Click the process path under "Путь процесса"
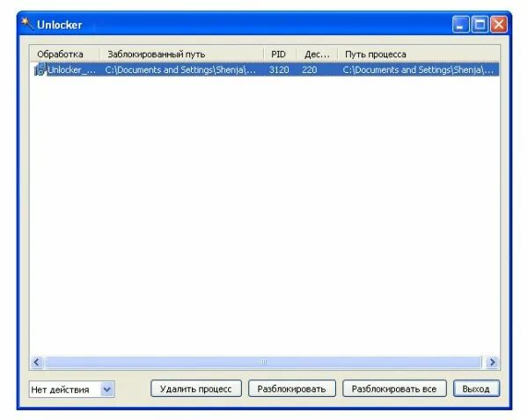Image resolution: width=528 pixels, height=420 pixels. [418, 70]
